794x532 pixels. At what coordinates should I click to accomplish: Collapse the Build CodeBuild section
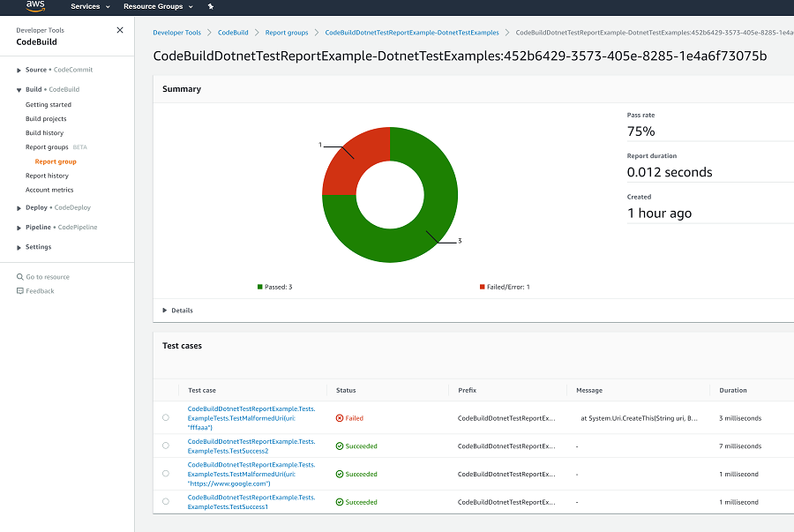click(x=19, y=90)
